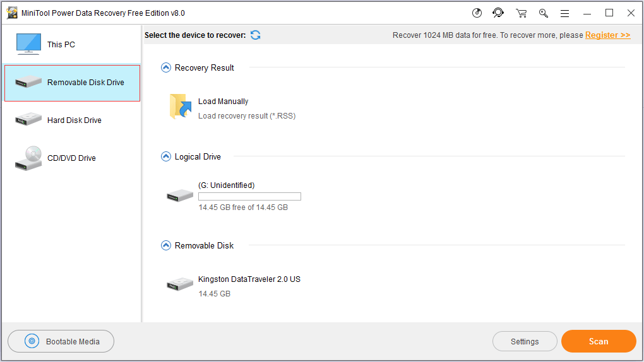The width and height of the screenshot is (644, 362).
Task: Click the 'Recovery Result' heading
Action: coord(204,67)
